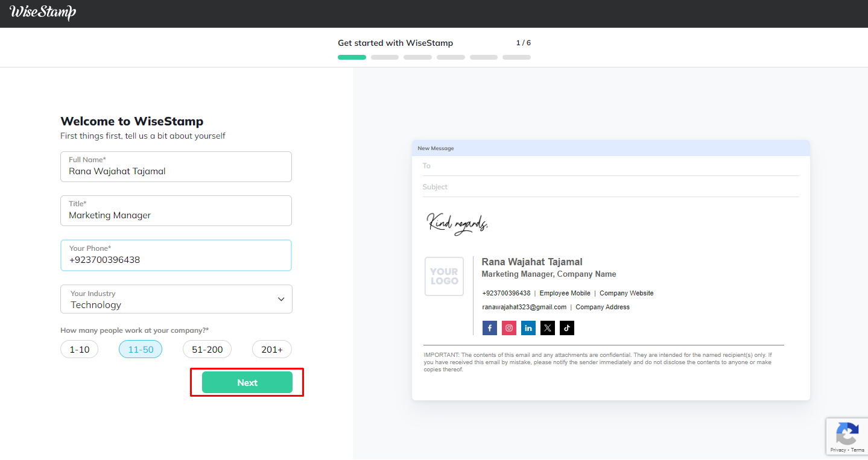Focus the Your Phone input field
Viewport: 868px width, 460px height.
click(176, 255)
